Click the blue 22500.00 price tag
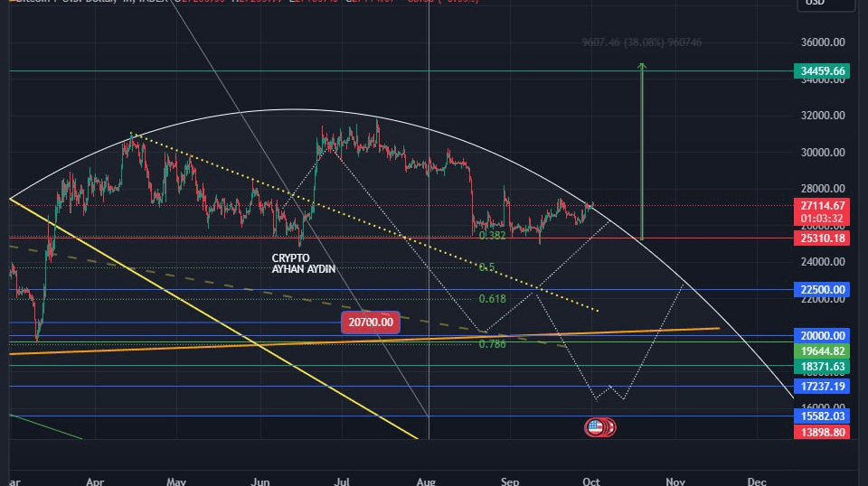 point(822,290)
